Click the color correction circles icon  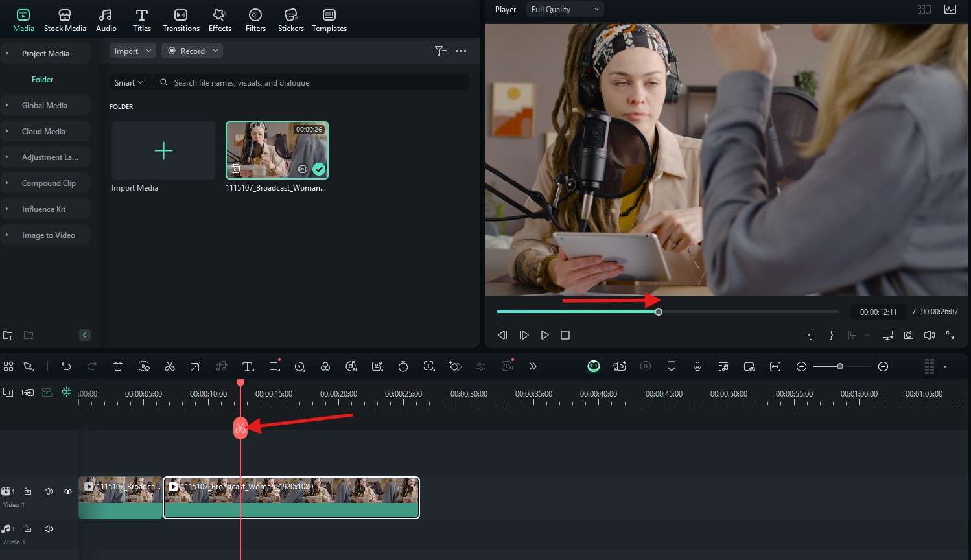pyautogui.click(x=325, y=366)
